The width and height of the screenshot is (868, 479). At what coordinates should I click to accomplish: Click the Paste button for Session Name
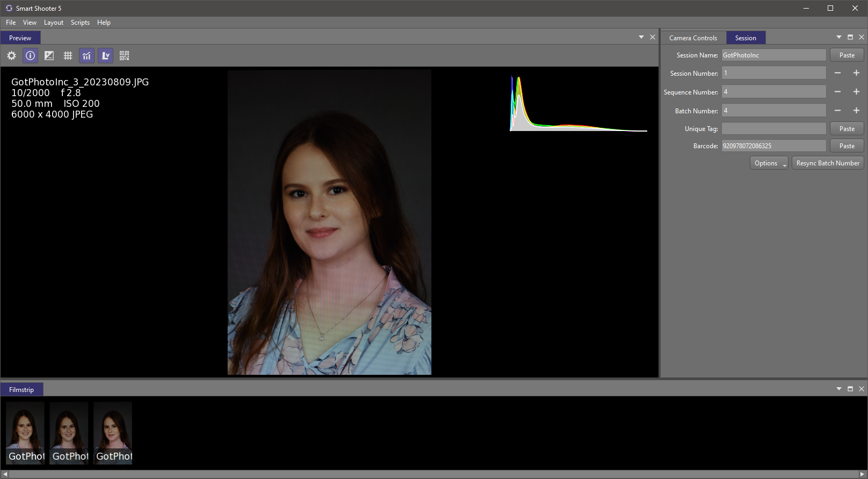(x=847, y=55)
